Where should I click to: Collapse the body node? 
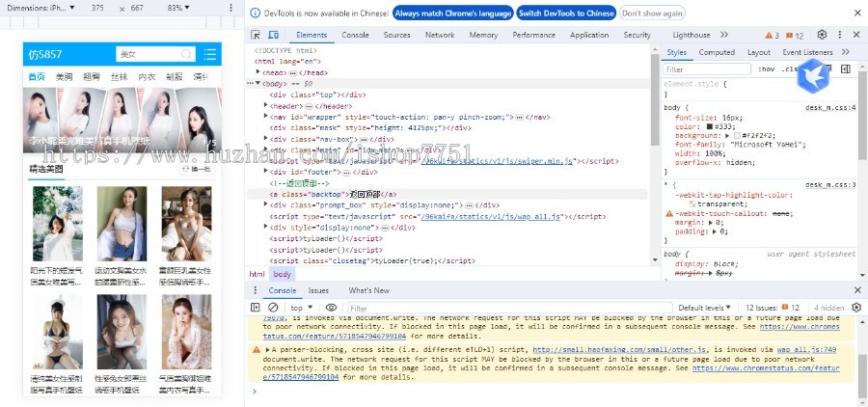tap(258, 84)
